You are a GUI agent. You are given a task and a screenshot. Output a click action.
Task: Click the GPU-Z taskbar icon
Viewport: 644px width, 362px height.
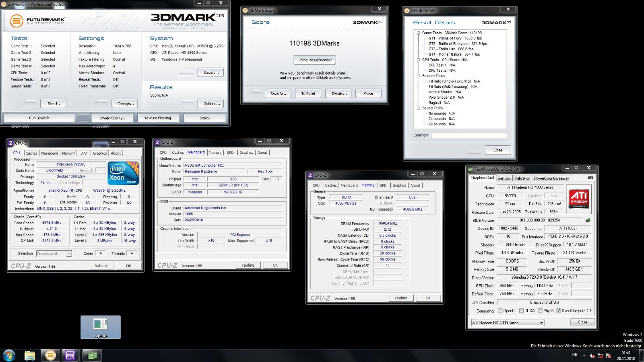click(x=92, y=355)
